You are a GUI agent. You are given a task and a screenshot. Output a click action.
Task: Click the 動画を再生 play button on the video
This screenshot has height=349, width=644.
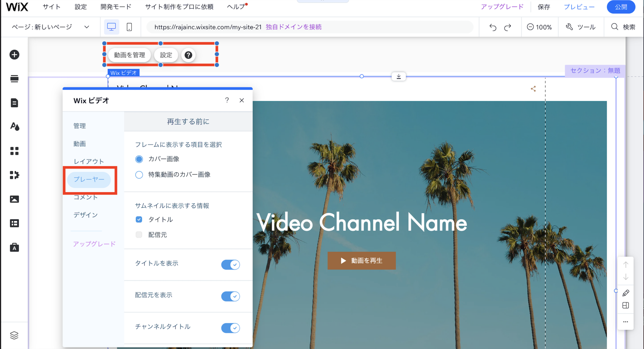[x=361, y=261]
